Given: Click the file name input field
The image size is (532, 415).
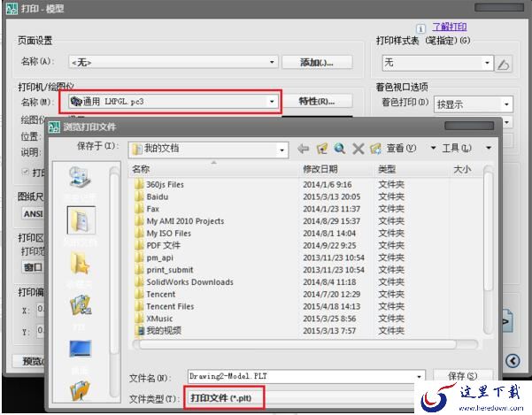Looking at the screenshot, I should [301, 376].
